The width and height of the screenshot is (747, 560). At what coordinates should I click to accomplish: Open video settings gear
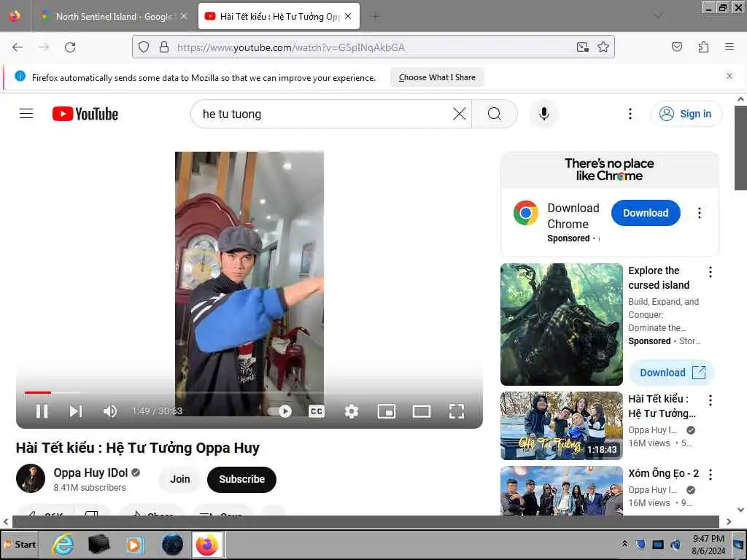point(352,411)
